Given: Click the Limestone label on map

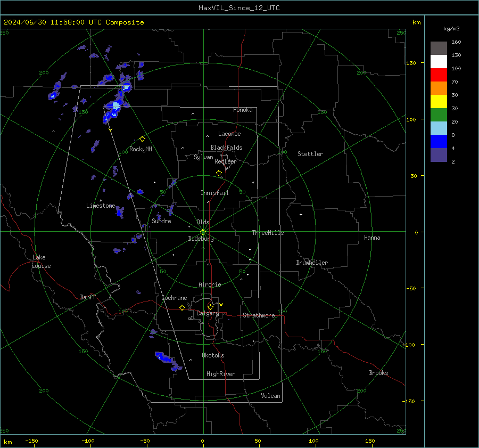Looking at the screenshot, I should (101, 206).
